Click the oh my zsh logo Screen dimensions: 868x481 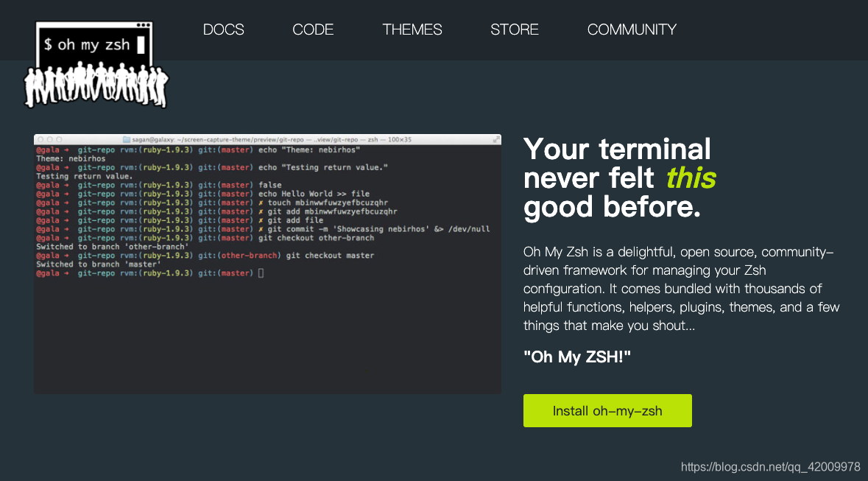click(x=96, y=64)
